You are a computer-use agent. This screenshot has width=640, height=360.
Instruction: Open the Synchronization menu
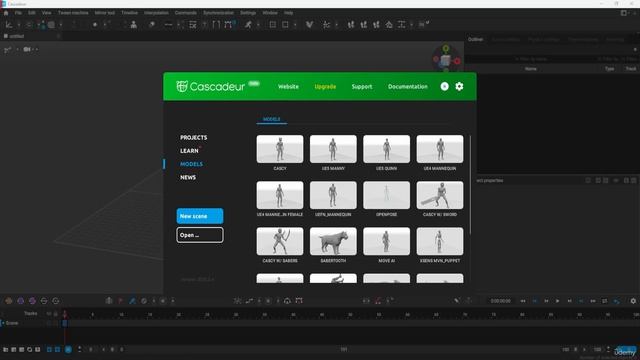pos(218,13)
